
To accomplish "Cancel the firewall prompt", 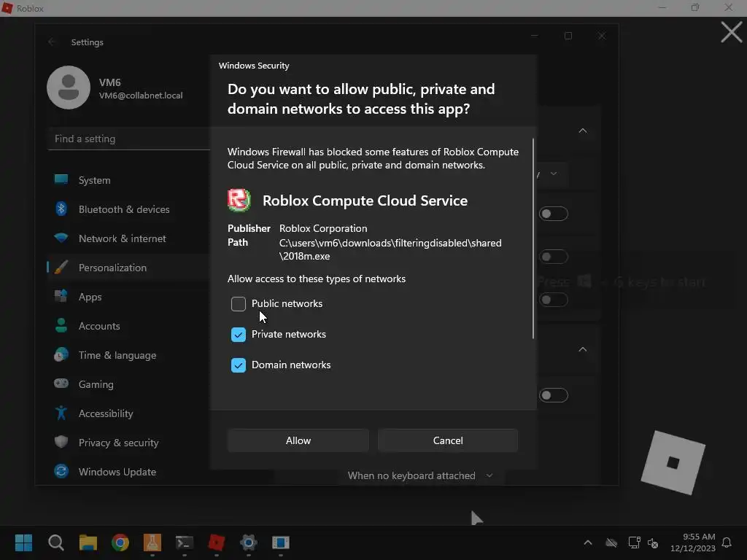I will point(448,440).
